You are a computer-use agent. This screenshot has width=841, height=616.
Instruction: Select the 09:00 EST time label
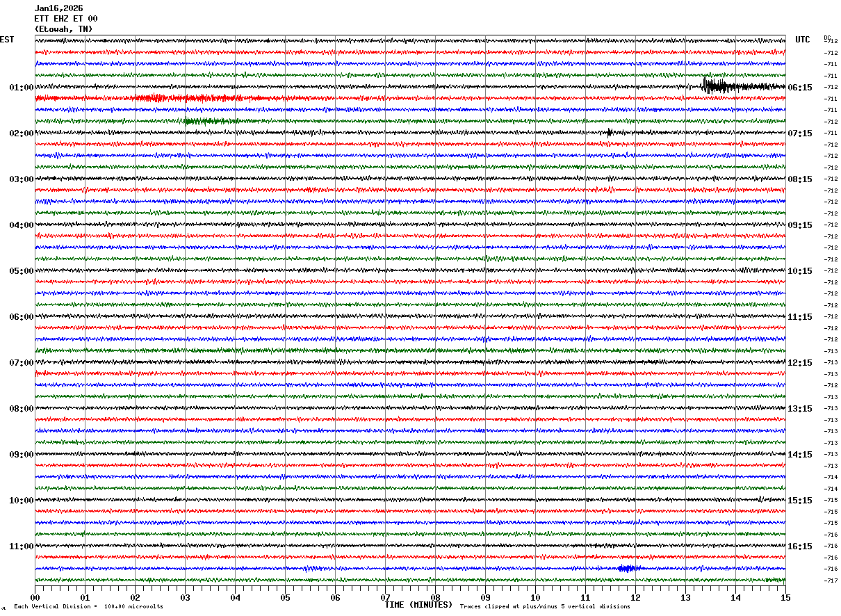click(x=22, y=455)
